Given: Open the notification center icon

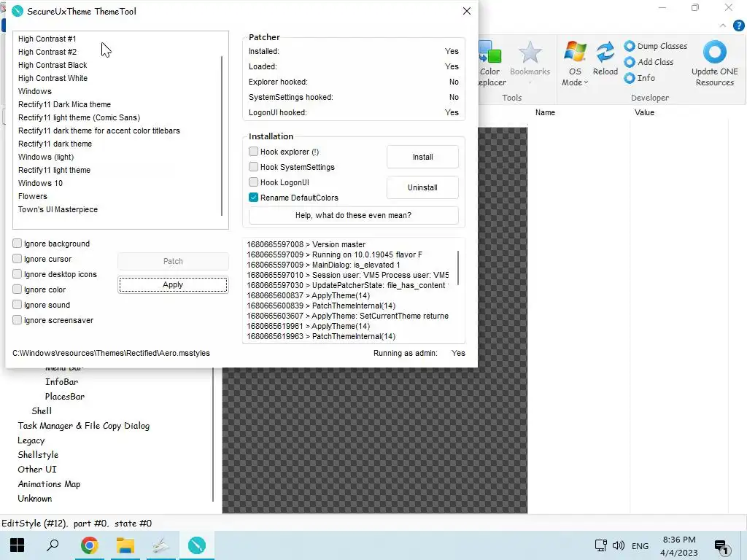Looking at the screenshot, I should [x=722, y=548].
